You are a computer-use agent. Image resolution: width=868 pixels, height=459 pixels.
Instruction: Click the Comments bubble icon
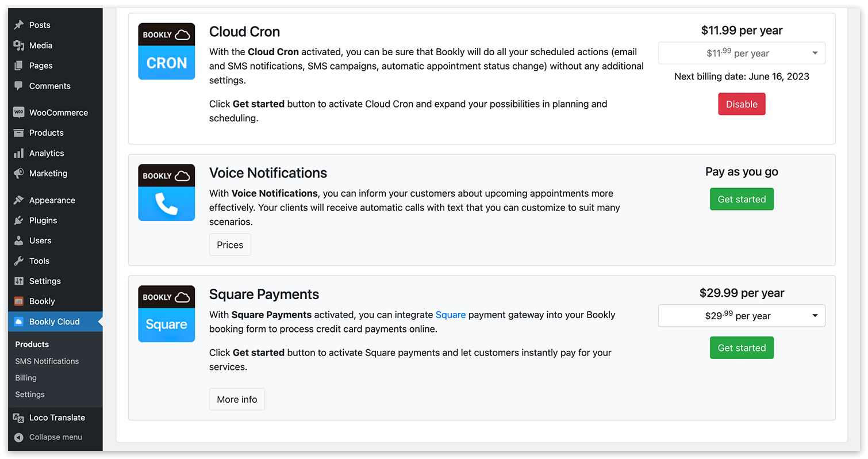tap(19, 86)
